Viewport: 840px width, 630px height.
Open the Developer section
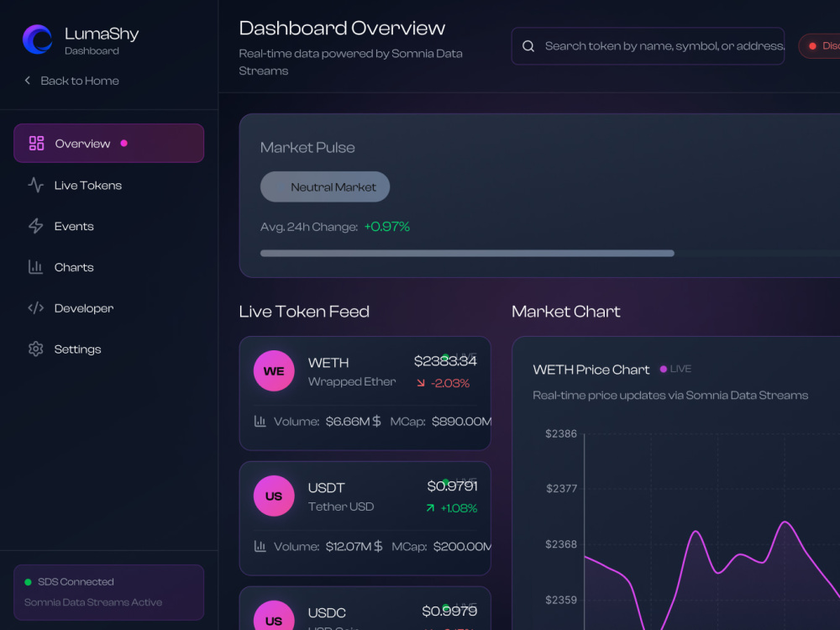(108, 308)
